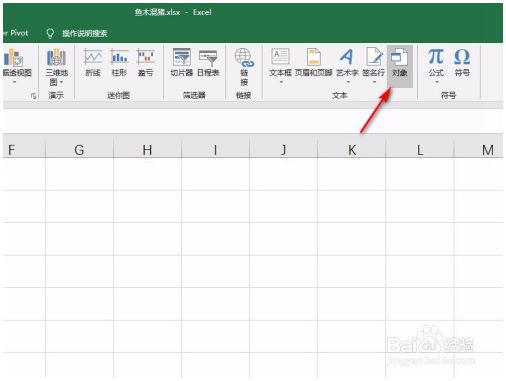Select column I header
The height and width of the screenshot is (381, 506).
[215, 149]
